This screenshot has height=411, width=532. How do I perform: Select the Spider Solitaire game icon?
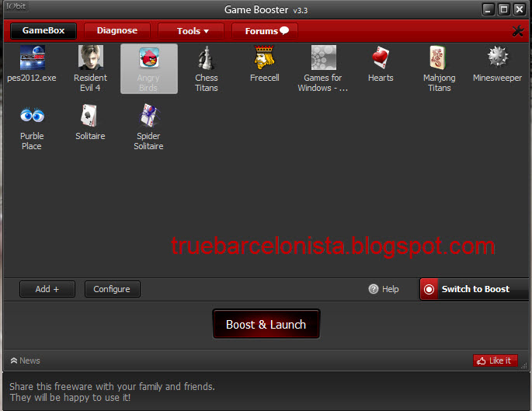(149, 116)
